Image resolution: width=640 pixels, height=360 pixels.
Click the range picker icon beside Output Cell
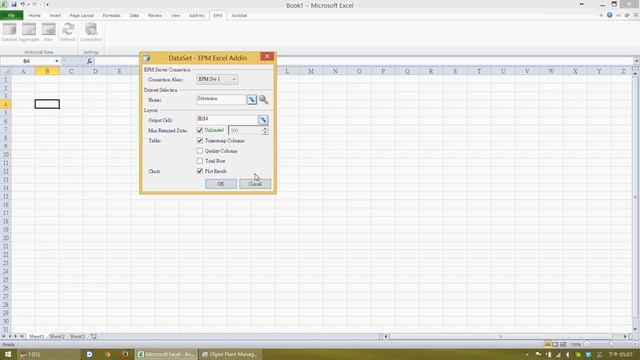pos(263,120)
